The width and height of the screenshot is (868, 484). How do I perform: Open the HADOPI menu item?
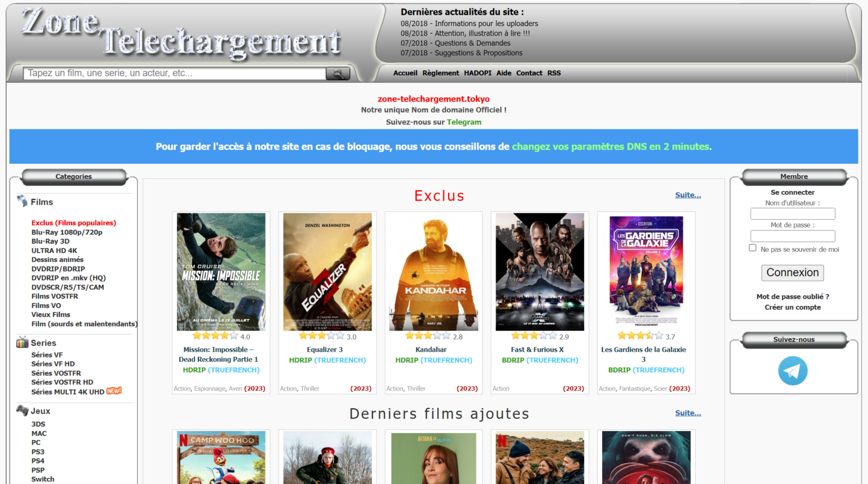coord(478,73)
